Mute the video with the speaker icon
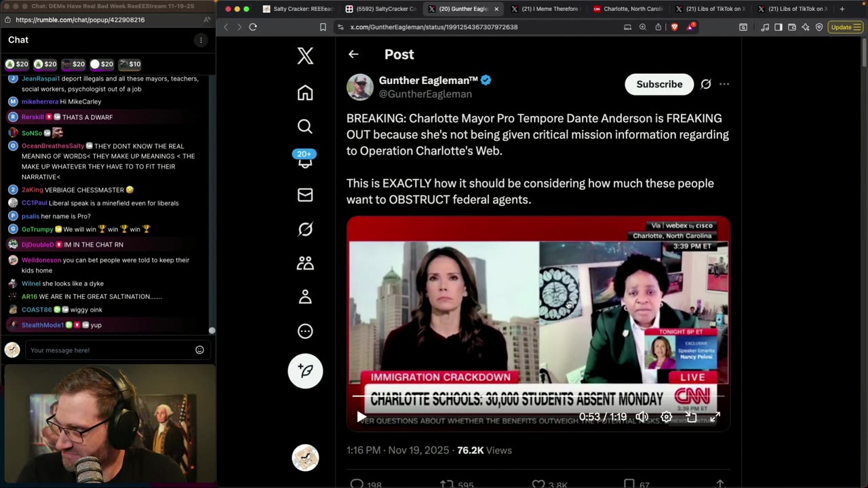 (x=642, y=417)
